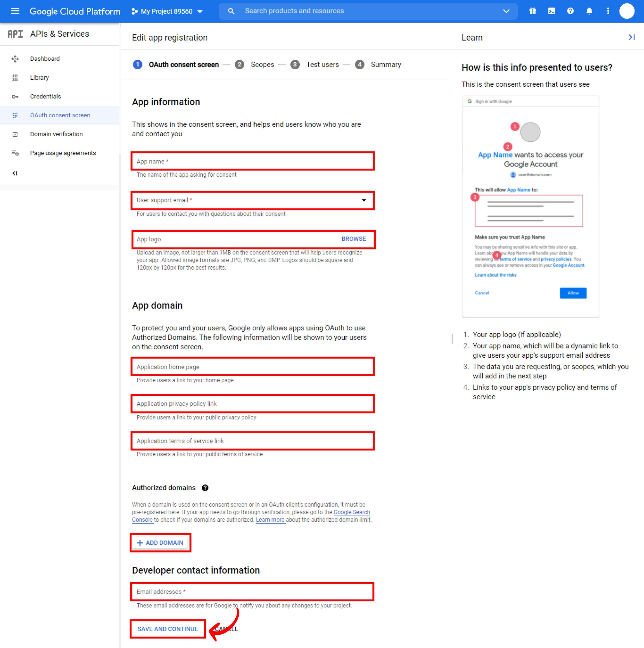Go to Credentials in the sidebar
Image resolution: width=644 pixels, height=648 pixels.
click(46, 96)
